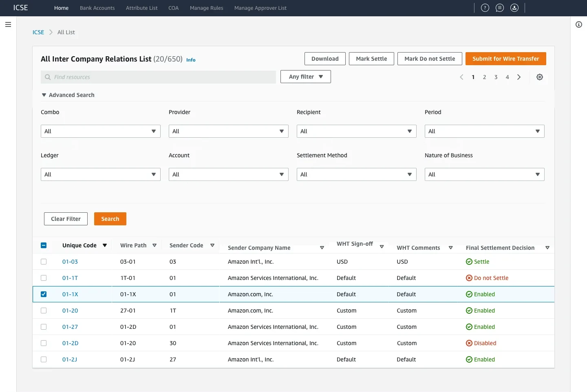587x392 pixels.
Task: Collapse the Advanced Search section
Action: click(x=68, y=95)
